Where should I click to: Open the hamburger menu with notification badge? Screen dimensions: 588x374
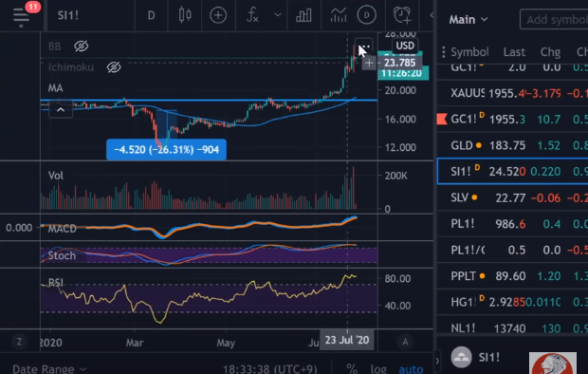22,16
